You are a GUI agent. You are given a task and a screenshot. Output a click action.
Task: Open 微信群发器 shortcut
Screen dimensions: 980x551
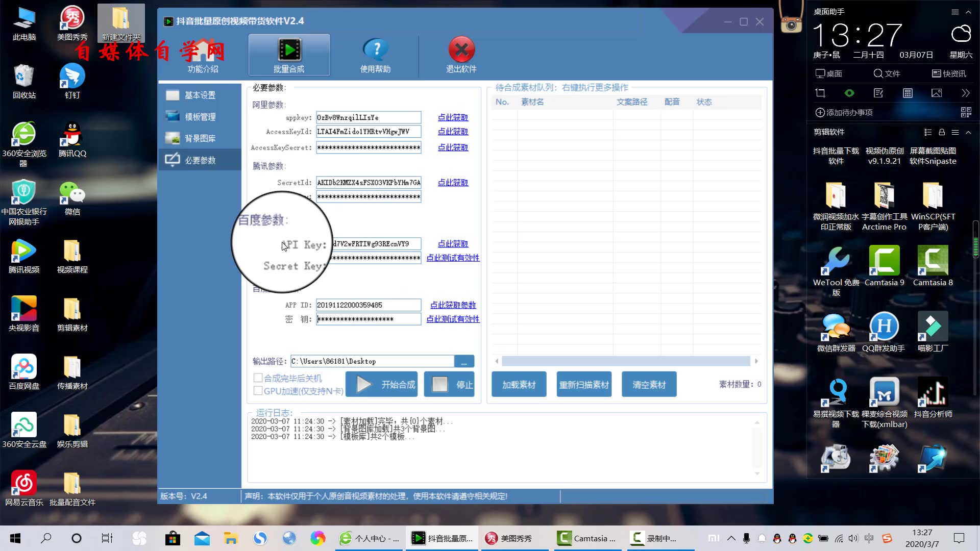(x=836, y=332)
